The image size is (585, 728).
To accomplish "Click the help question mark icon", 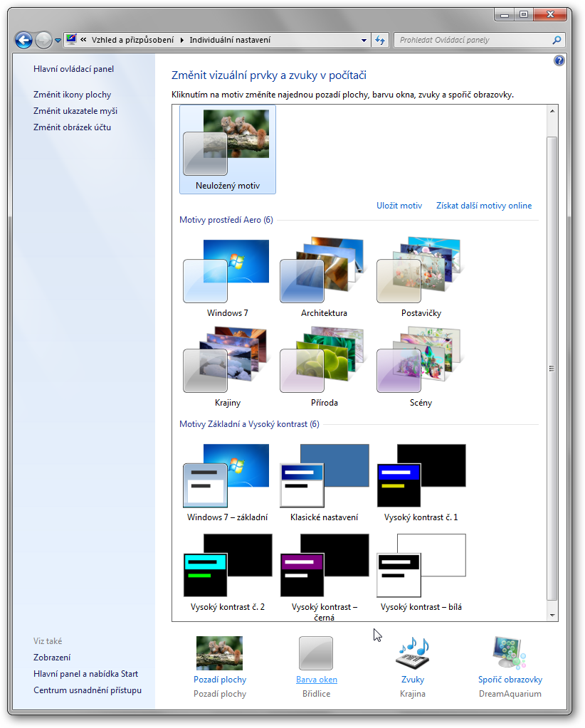I will pyautogui.click(x=559, y=60).
